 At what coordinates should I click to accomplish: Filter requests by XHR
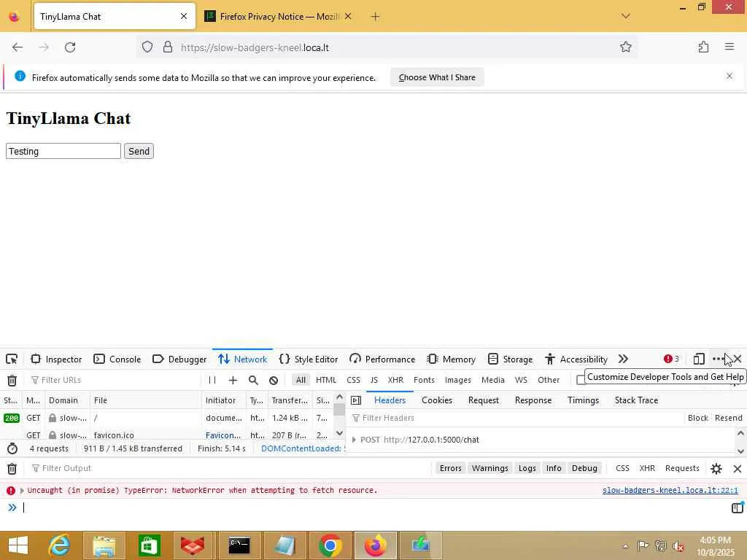pyautogui.click(x=395, y=380)
